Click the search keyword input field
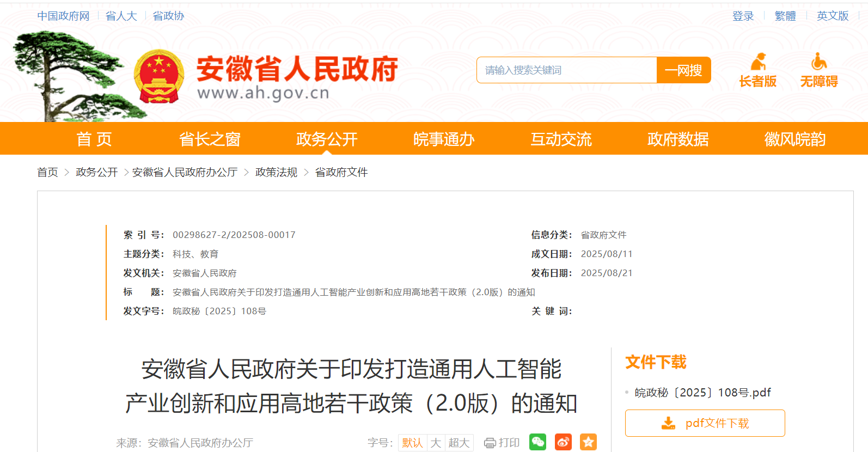This screenshot has height=452, width=868. click(x=567, y=70)
